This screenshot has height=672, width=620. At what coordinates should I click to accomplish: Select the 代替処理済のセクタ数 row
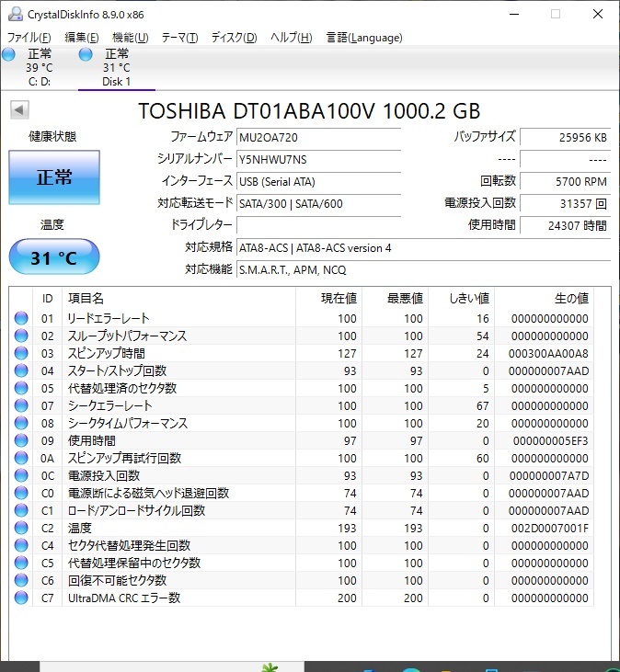(302, 388)
